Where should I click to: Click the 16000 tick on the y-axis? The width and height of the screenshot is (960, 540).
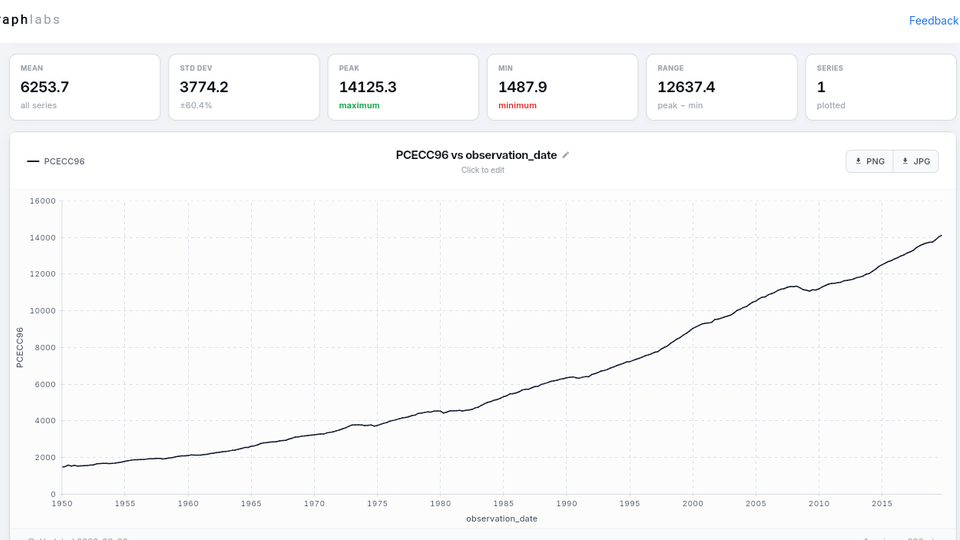41,201
